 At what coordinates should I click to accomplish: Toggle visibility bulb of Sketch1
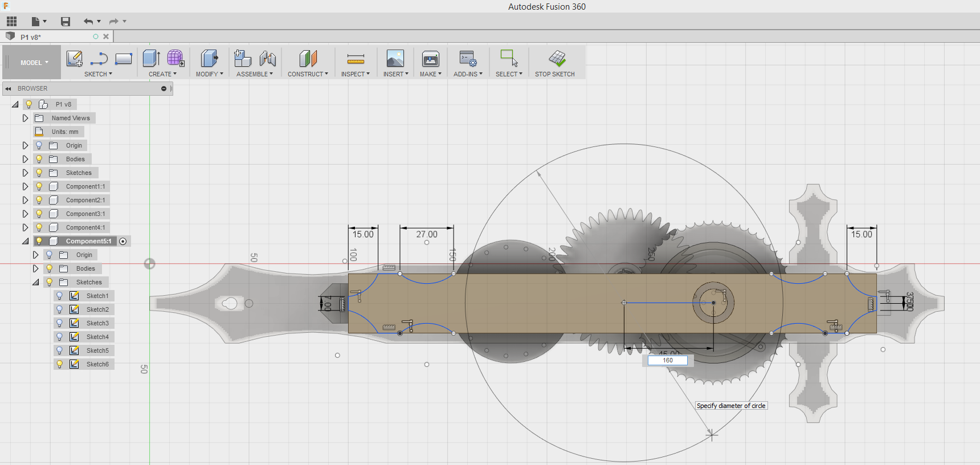tap(59, 296)
